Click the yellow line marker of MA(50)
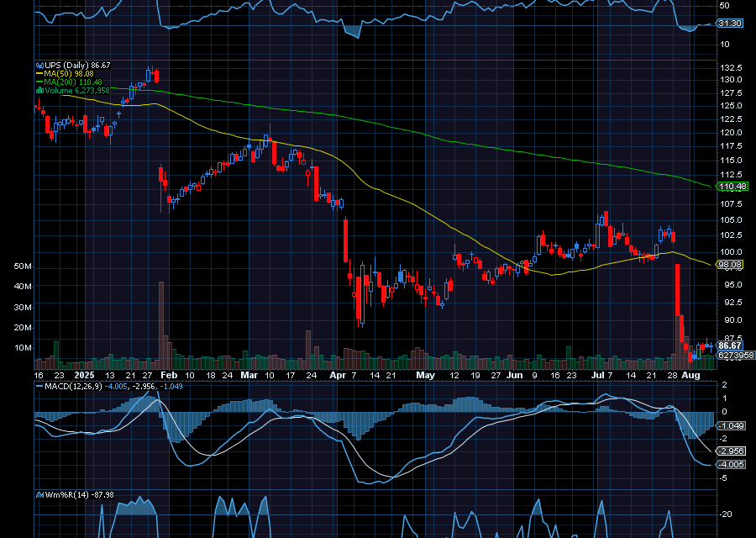Screen dimensions: 756x538 [39, 74]
